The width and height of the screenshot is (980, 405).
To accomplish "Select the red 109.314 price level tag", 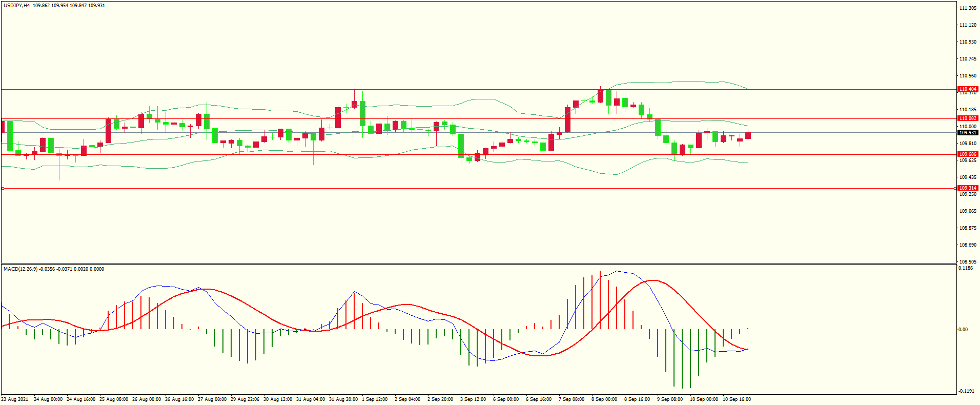I will pyautogui.click(x=968, y=188).
